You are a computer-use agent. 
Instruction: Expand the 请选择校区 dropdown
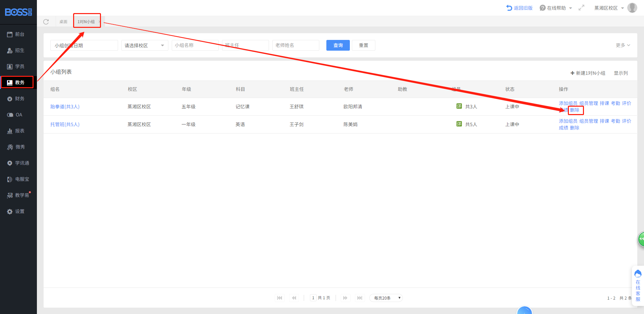[x=145, y=45]
